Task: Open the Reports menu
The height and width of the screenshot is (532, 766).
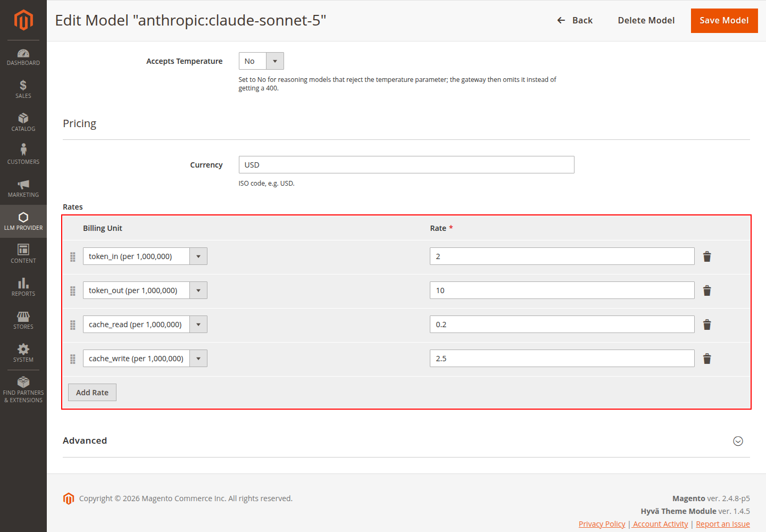Action: tap(23, 288)
